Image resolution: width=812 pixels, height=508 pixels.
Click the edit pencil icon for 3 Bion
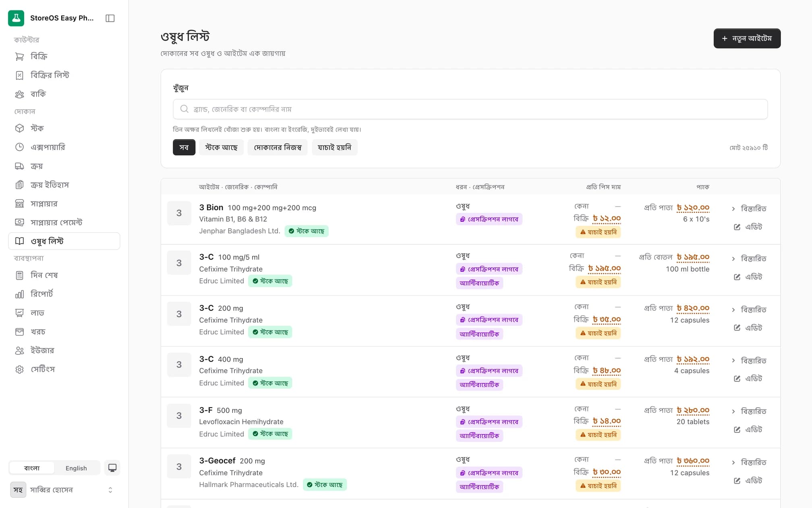click(737, 227)
